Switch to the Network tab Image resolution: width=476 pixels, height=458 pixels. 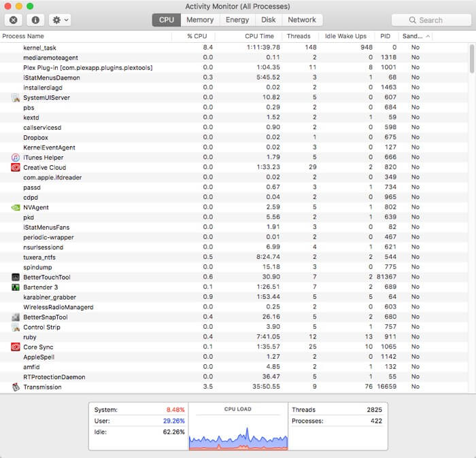[302, 20]
